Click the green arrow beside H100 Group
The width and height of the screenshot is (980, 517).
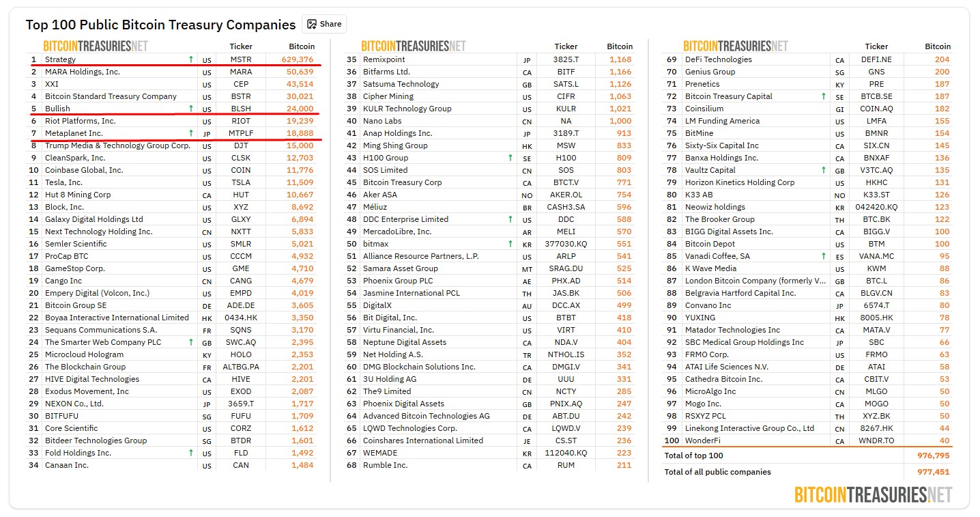pyautogui.click(x=510, y=158)
